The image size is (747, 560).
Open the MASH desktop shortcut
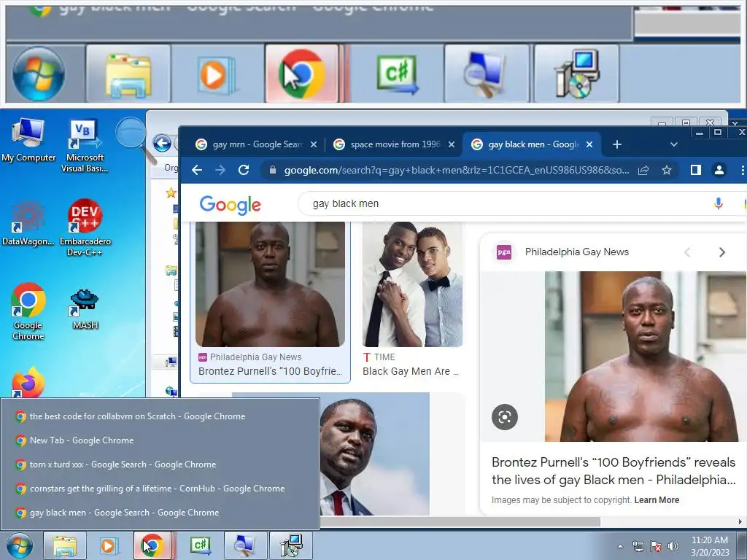click(85, 309)
